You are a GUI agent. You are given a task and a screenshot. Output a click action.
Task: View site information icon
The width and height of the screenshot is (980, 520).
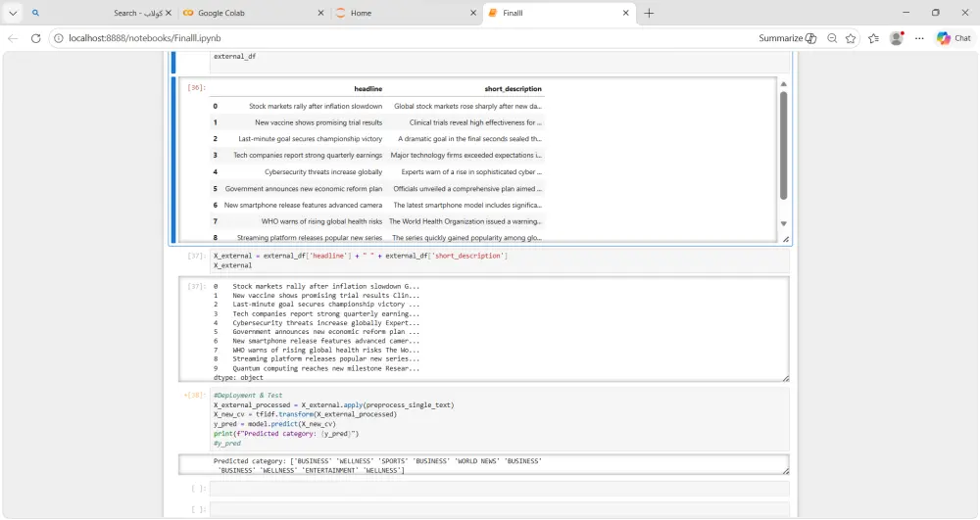coord(58,38)
